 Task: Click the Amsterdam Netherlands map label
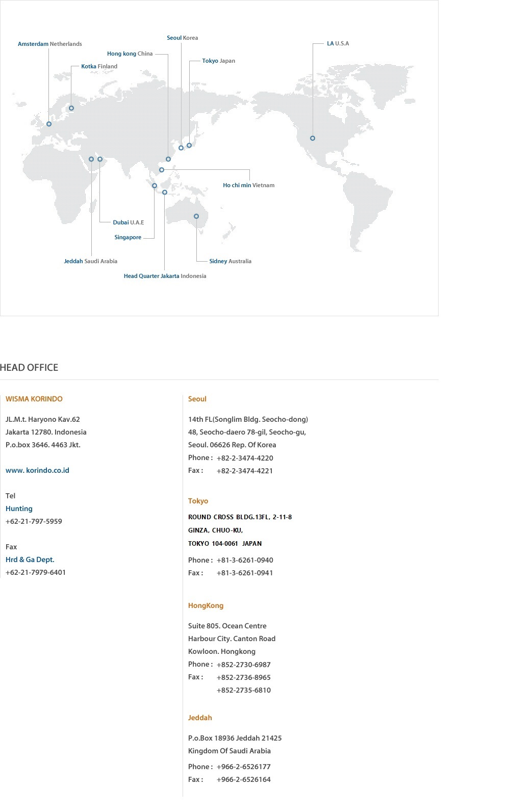(50, 44)
